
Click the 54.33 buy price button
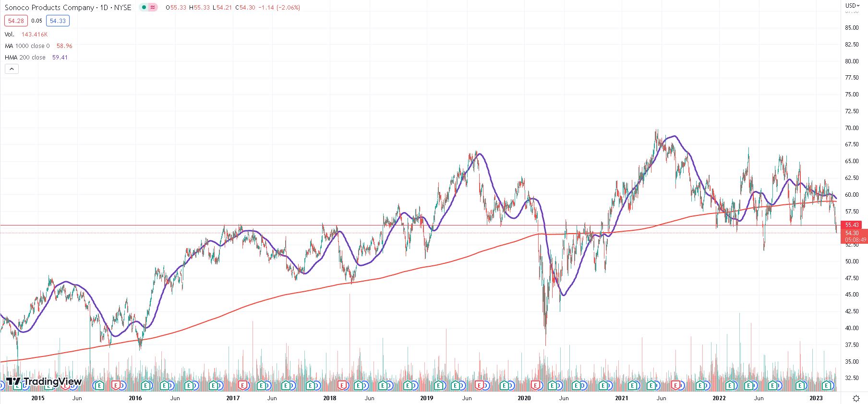click(58, 21)
